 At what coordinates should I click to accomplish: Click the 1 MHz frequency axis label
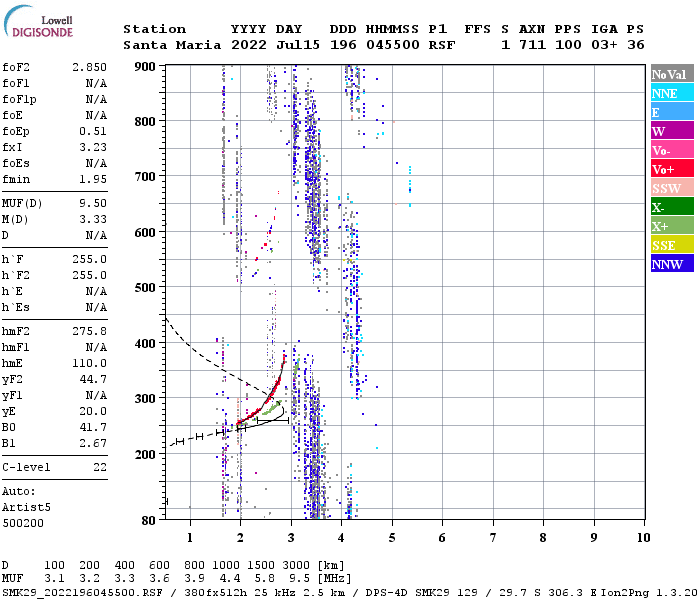pyautogui.click(x=190, y=538)
